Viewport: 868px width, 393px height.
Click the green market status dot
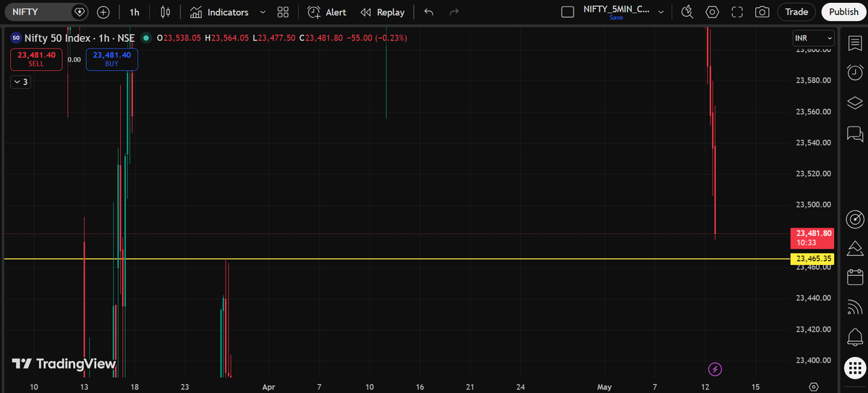tap(147, 38)
